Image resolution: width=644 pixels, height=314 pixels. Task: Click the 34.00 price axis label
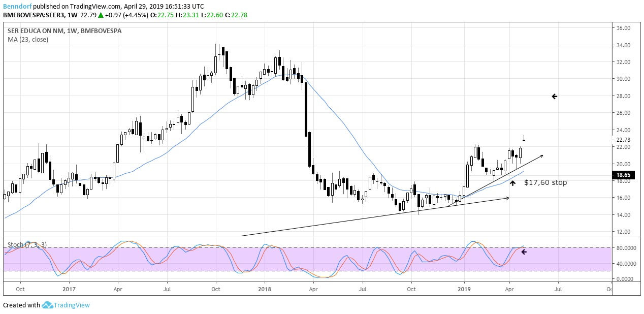tap(624, 45)
